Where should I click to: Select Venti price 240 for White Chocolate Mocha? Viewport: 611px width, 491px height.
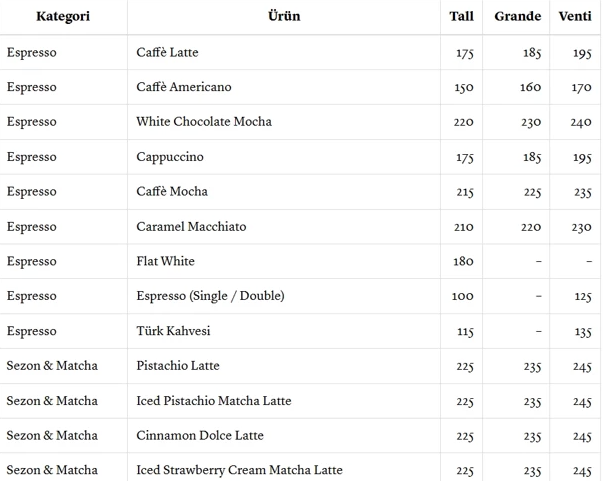581,123
